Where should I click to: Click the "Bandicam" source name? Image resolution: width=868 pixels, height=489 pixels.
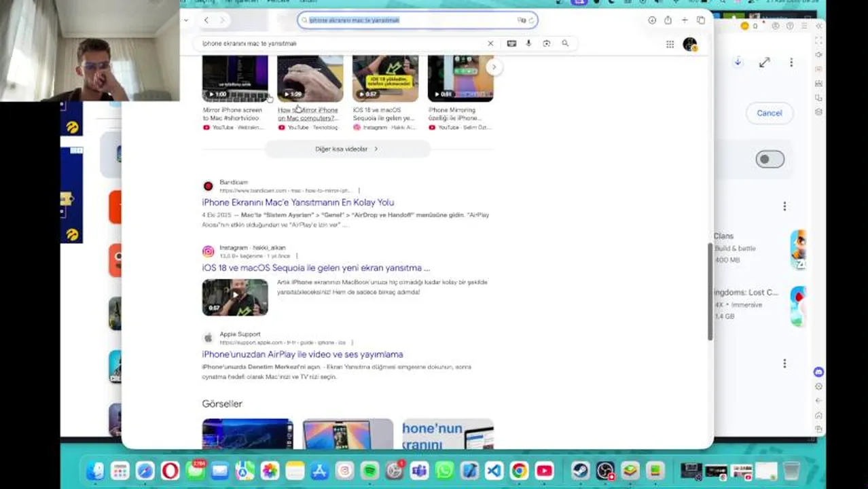[x=234, y=182]
